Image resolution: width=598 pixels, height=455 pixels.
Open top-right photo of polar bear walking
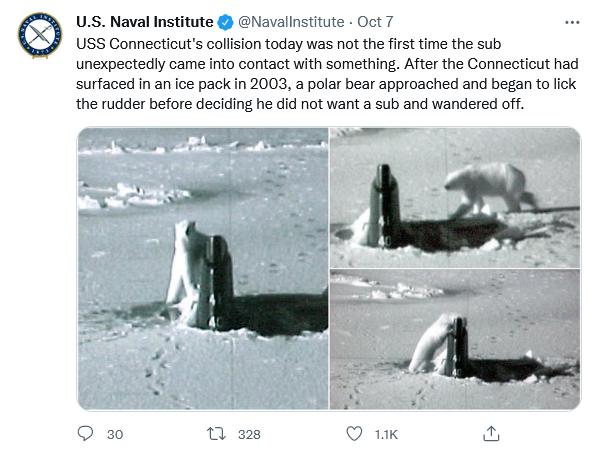pyautogui.click(x=455, y=198)
